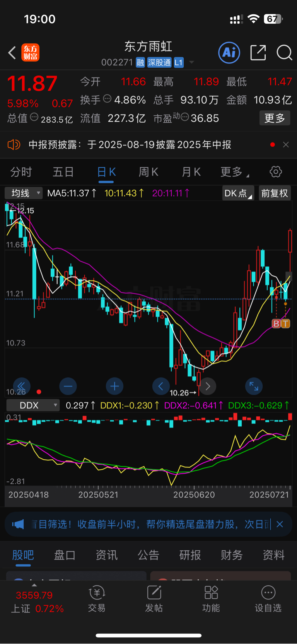
Task: Switch to 月K chart tab
Action: point(191,172)
